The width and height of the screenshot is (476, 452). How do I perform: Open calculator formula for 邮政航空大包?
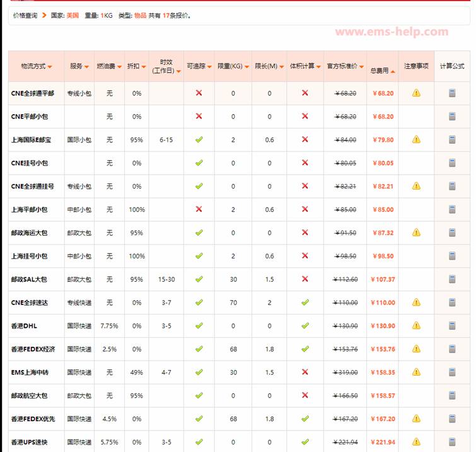(x=452, y=395)
